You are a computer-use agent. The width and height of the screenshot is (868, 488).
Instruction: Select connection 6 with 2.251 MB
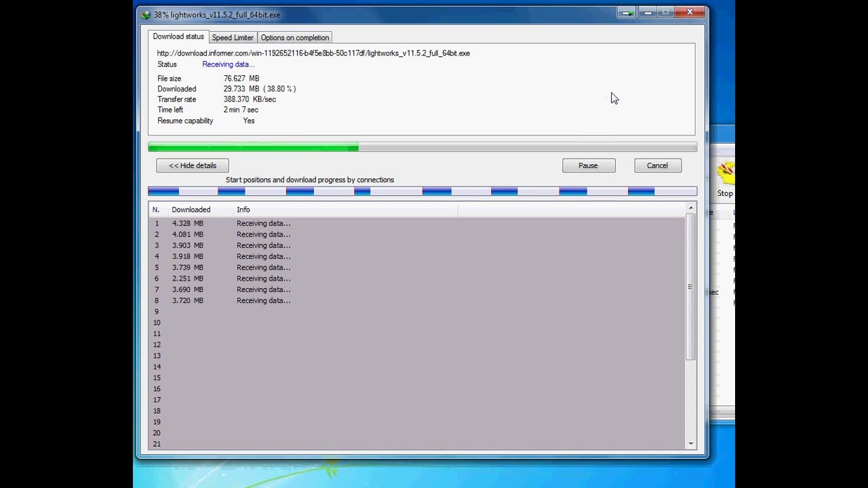coord(417,278)
